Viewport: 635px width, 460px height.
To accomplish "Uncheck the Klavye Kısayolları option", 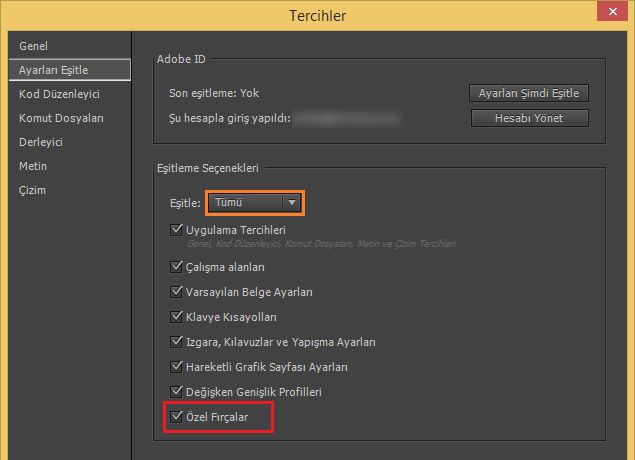I will point(177,317).
